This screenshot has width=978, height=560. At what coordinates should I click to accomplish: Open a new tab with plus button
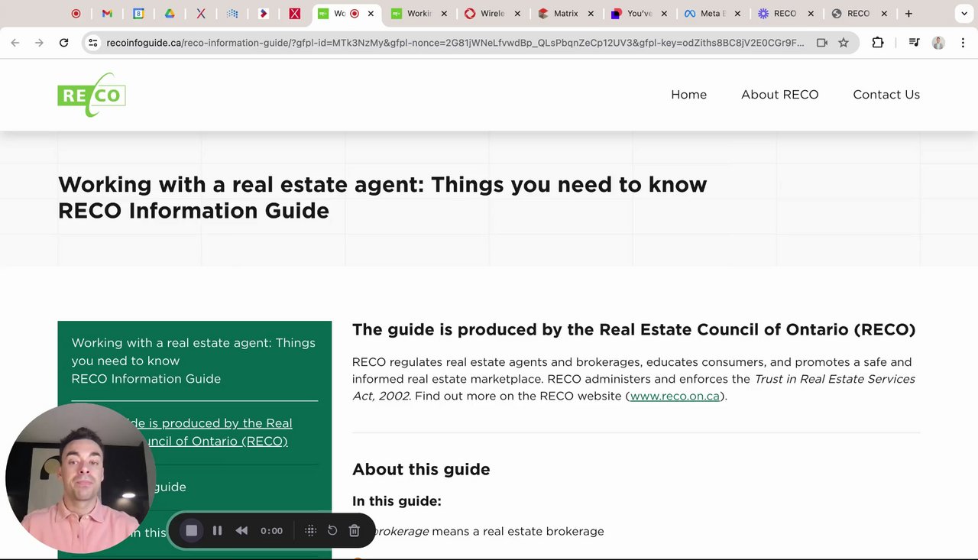pos(908,13)
